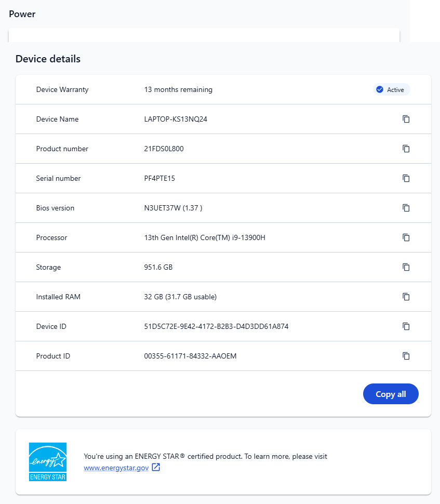Click the i9-13900H processor text

point(205,237)
